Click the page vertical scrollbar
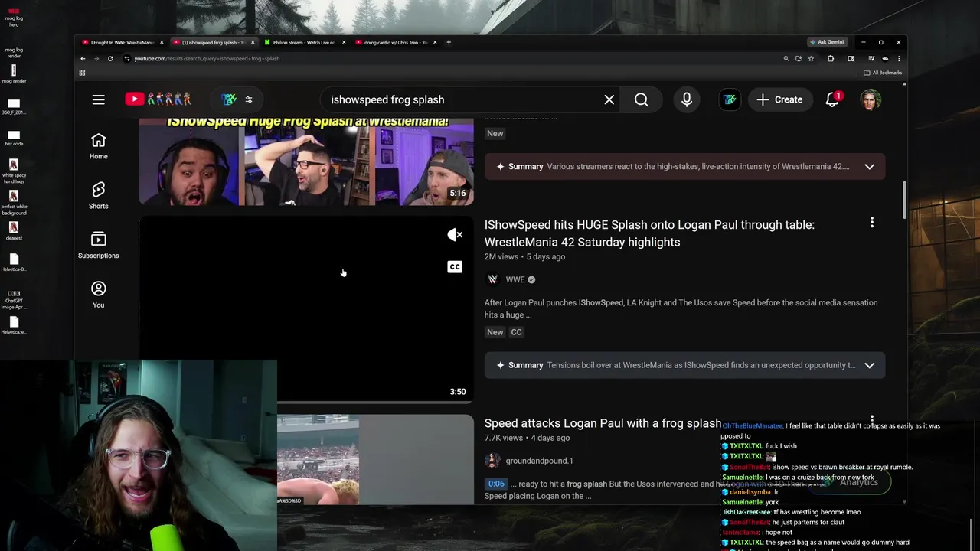 (904, 199)
